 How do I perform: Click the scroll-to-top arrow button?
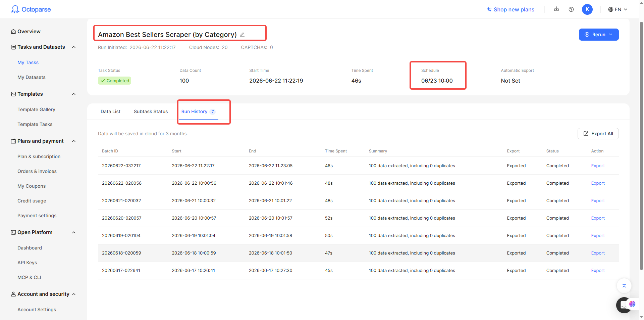pyautogui.click(x=624, y=286)
